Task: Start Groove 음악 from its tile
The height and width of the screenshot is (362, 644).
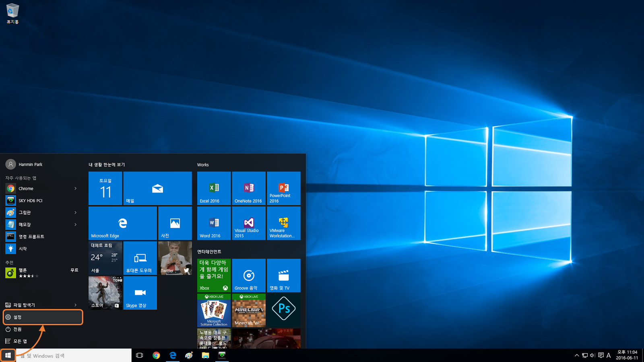Action: (x=248, y=275)
